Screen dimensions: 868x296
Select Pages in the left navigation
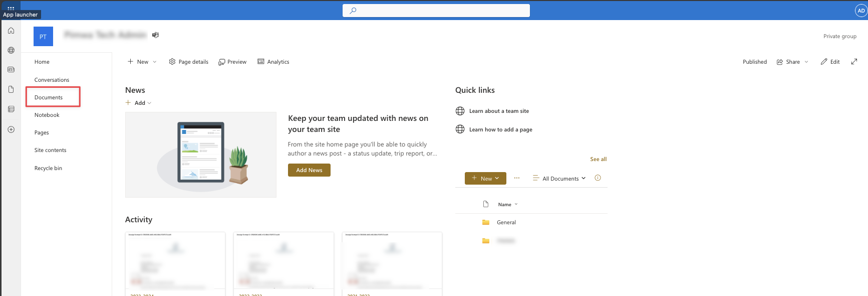[x=42, y=132]
